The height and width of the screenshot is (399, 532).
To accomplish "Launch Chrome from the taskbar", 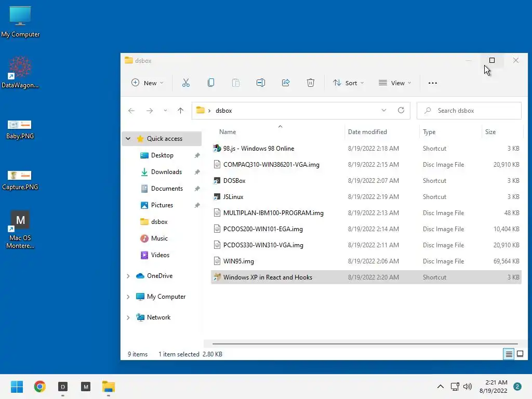I will click(x=39, y=387).
